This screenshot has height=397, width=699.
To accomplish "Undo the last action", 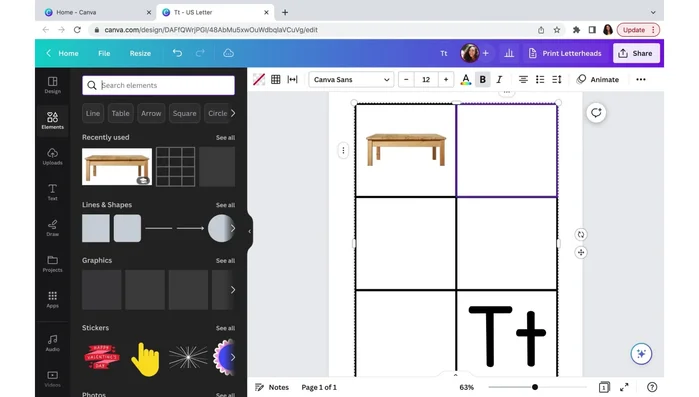I will [177, 53].
